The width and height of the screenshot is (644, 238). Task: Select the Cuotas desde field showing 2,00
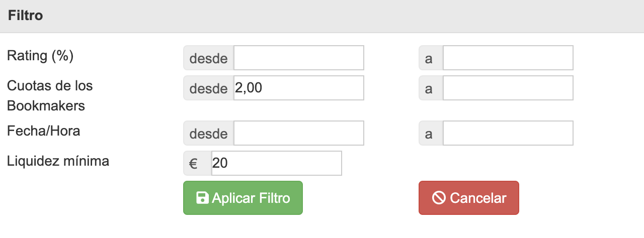click(298, 88)
